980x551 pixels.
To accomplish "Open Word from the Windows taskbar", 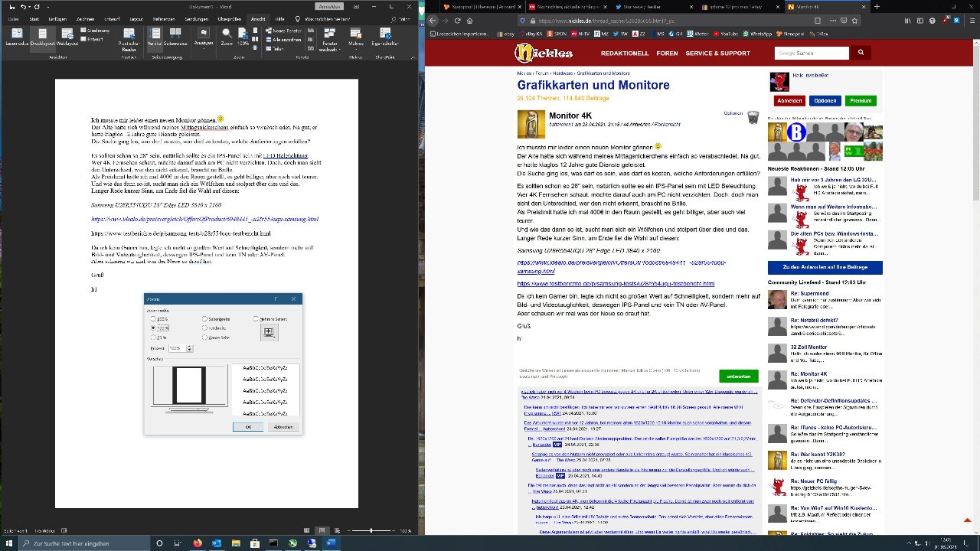I will click(332, 543).
